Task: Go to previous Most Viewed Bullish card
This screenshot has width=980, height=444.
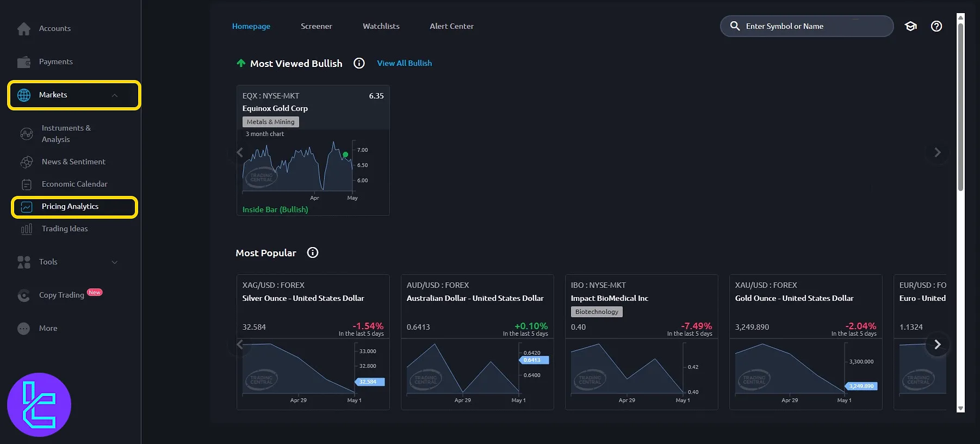Action: point(240,153)
